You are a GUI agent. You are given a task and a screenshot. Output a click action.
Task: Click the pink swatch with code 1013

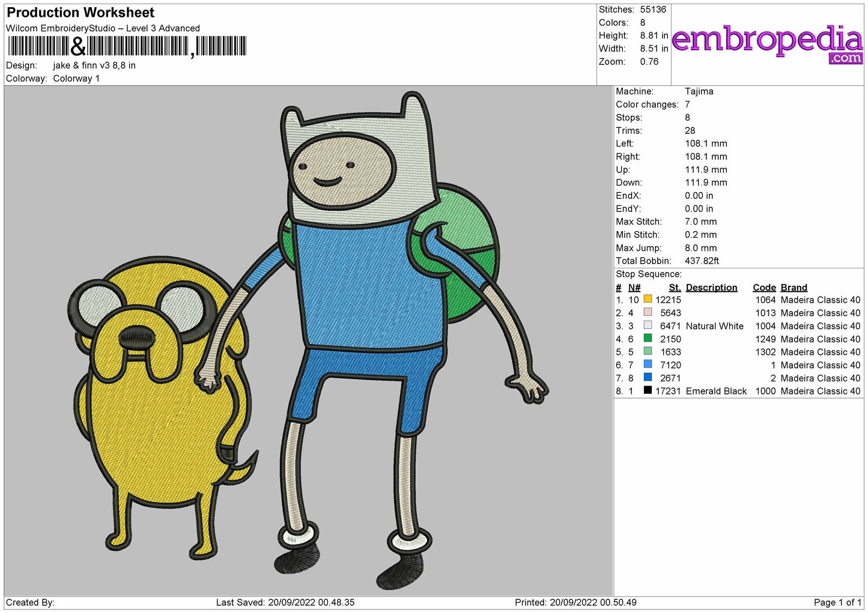(x=648, y=312)
